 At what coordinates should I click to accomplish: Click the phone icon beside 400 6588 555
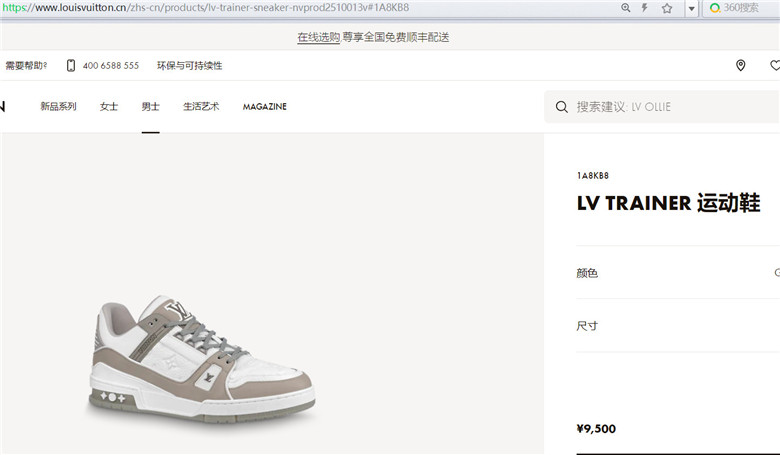[x=71, y=65]
